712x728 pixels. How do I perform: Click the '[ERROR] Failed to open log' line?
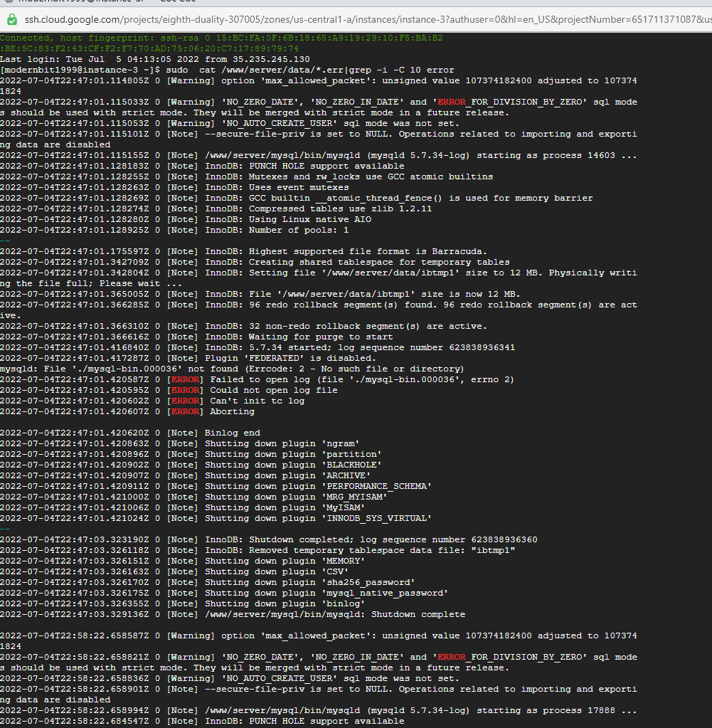pyautogui.click(x=257, y=380)
